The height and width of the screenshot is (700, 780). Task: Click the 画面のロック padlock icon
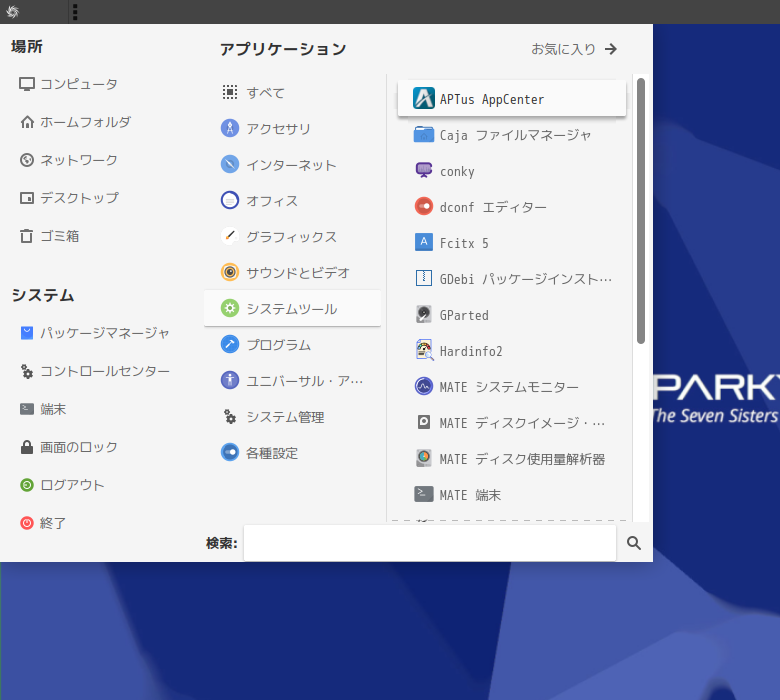pyautogui.click(x=27, y=447)
